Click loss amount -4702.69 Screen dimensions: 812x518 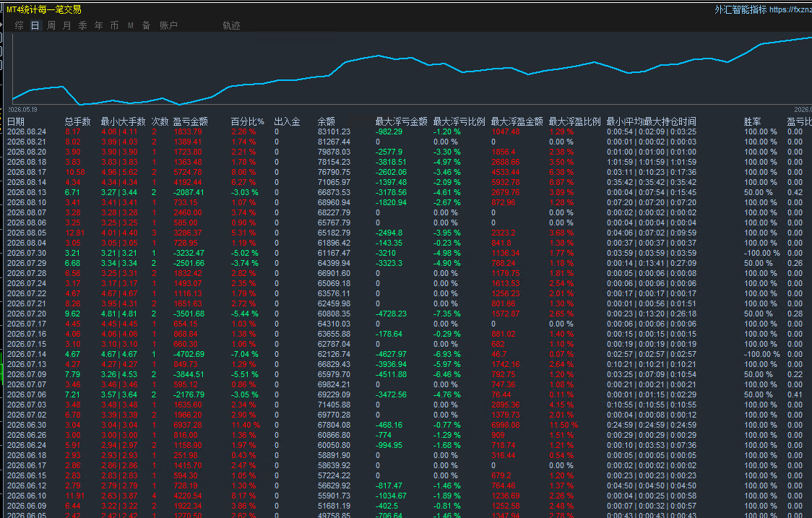[189, 354]
